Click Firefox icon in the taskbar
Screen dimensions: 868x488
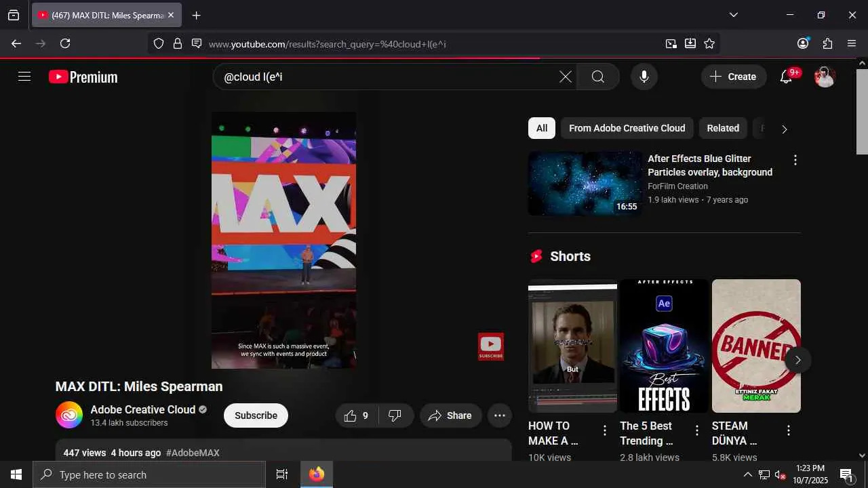[317, 474]
